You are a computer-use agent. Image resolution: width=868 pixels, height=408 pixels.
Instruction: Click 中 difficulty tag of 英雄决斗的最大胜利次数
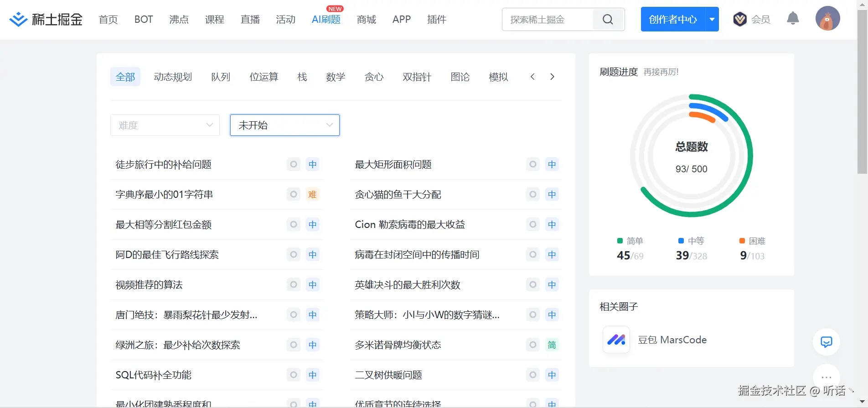point(552,284)
